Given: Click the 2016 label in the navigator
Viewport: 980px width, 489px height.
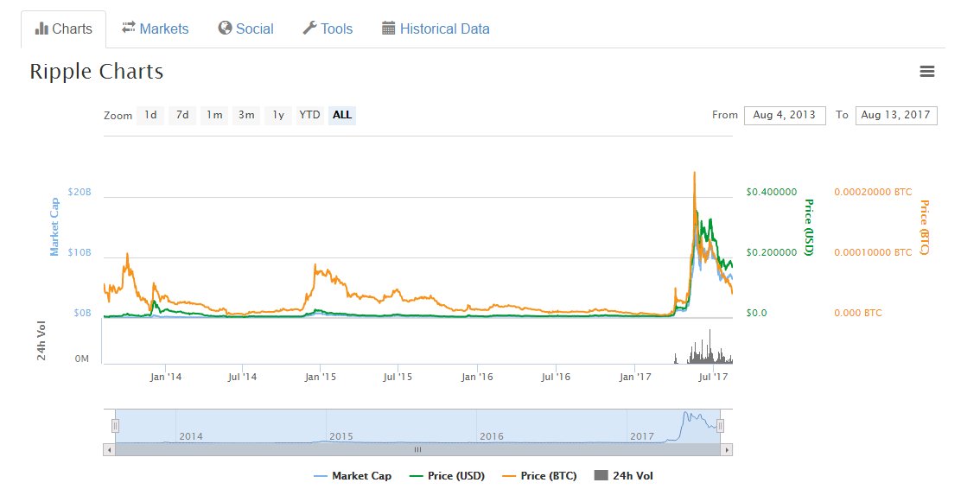Looking at the screenshot, I should point(491,436).
